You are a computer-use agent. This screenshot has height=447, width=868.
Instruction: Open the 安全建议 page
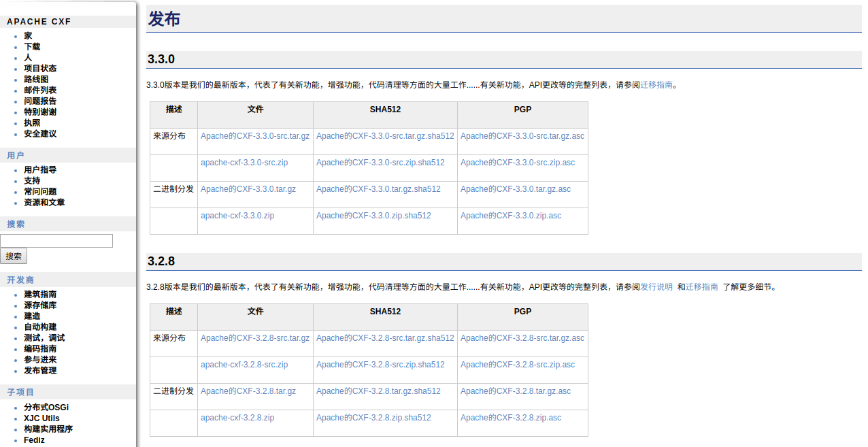point(40,134)
